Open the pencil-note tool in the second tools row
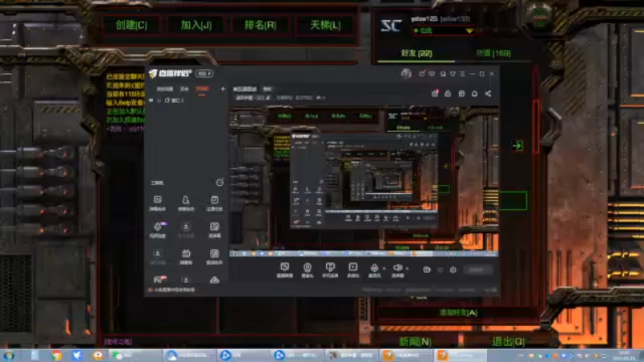644x362 pixels. (214, 230)
